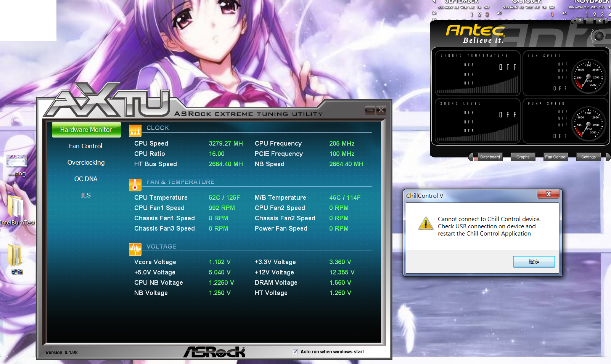Click the Voltage waveform icon
The image size is (611, 364).
pos(135,249)
